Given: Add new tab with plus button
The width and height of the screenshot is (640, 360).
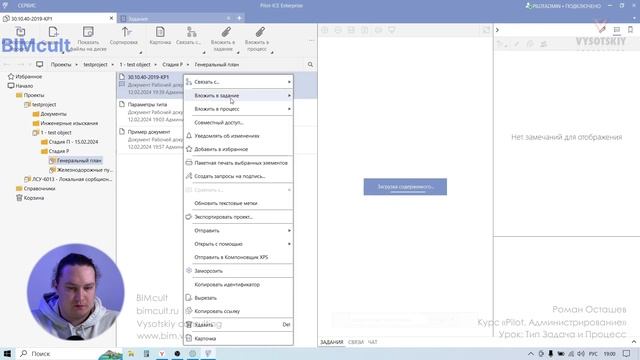Looking at the screenshot, I should (239, 18).
